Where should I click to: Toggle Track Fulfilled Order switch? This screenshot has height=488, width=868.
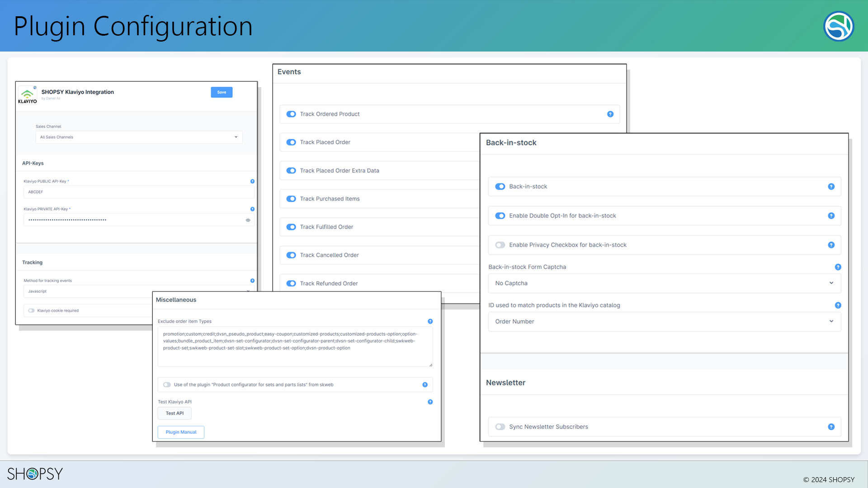[x=291, y=227]
